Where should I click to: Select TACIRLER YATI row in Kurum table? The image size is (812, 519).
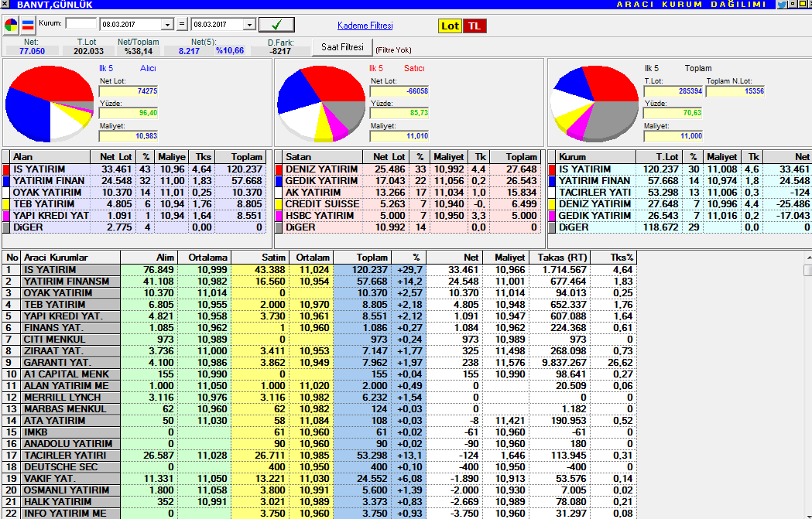tap(680, 193)
